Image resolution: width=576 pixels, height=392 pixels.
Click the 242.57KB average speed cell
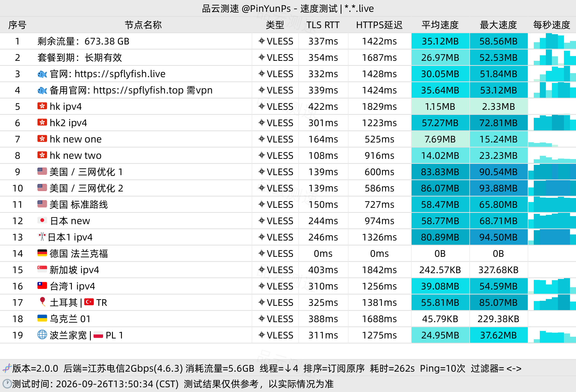(x=440, y=270)
